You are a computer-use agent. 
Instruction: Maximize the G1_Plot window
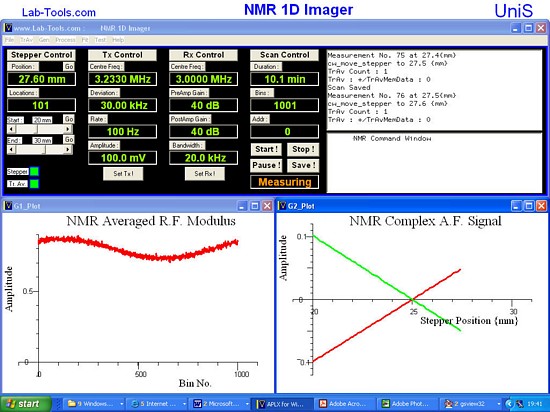pyautogui.click(x=255, y=206)
